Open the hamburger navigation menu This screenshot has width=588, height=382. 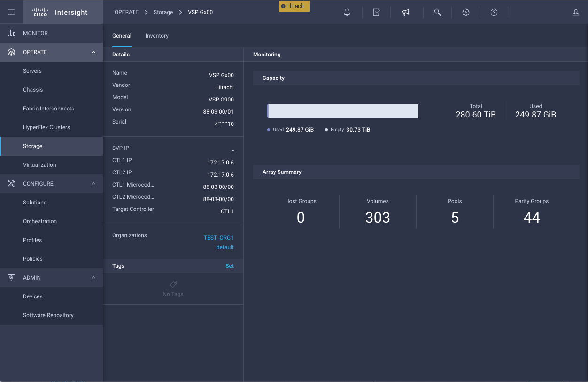point(11,12)
